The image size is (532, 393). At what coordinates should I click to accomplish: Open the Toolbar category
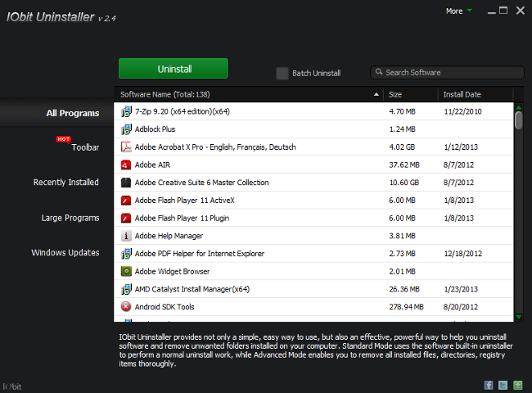click(x=85, y=147)
